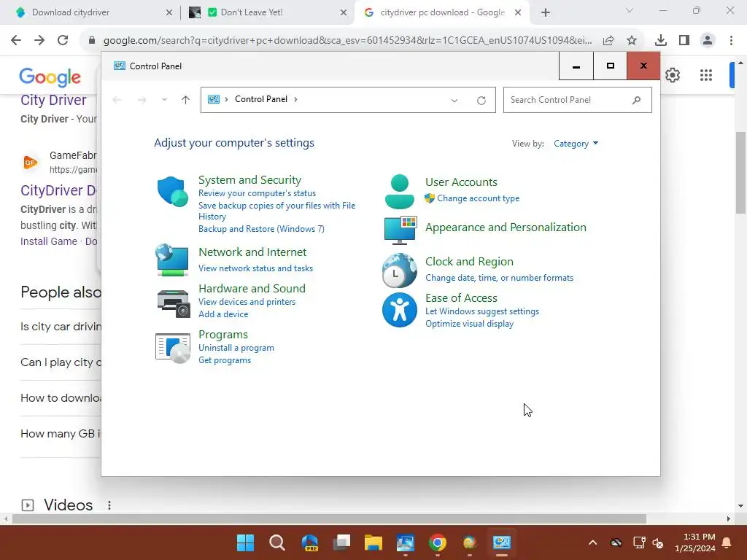Image resolution: width=747 pixels, height=560 pixels.
Task: Click the Up arrow in Control Panel
Action: click(185, 99)
